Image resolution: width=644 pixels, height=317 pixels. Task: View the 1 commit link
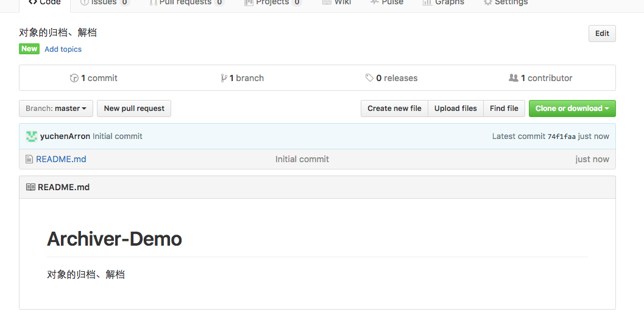click(x=99, y=77)
